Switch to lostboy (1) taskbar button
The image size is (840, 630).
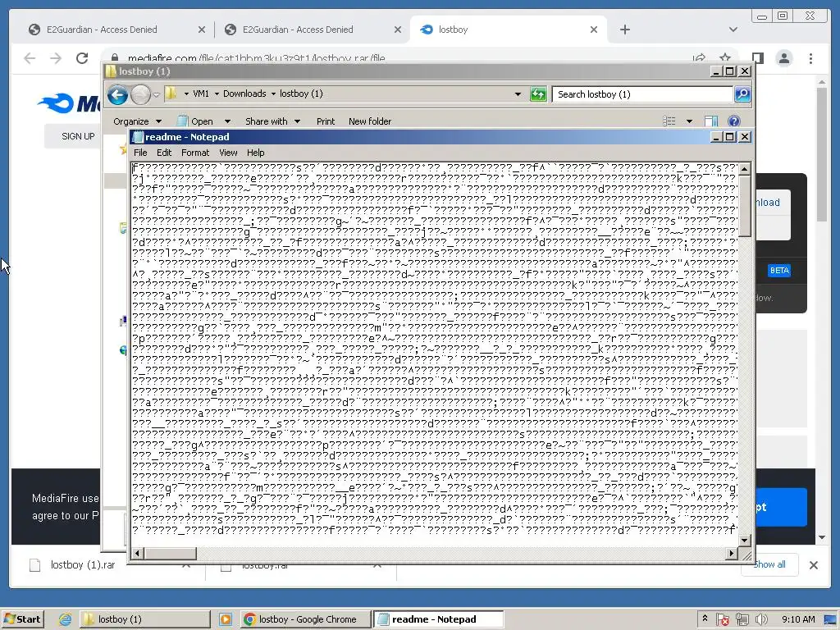click(145, 619)
